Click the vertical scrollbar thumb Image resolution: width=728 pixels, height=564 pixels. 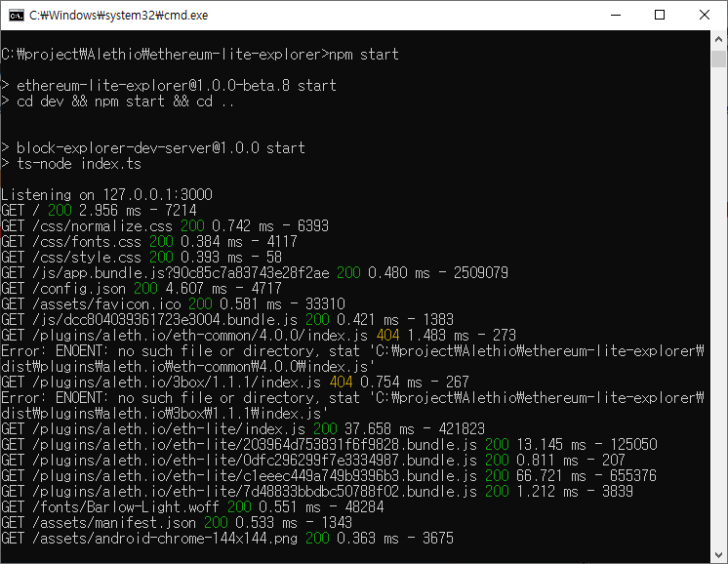(x=718, y=59)
